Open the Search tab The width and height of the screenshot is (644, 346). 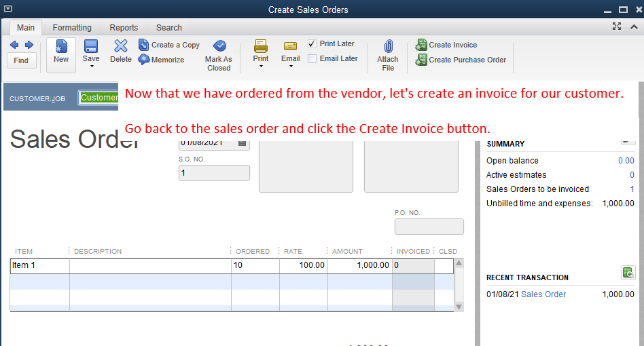pos(168,27)
